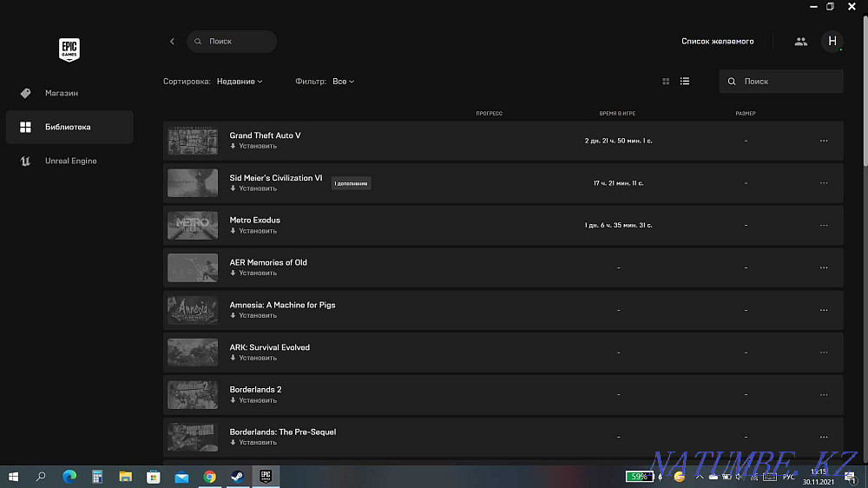
Task: Install Grand Theft Auto V
Action: pos(253,146)
